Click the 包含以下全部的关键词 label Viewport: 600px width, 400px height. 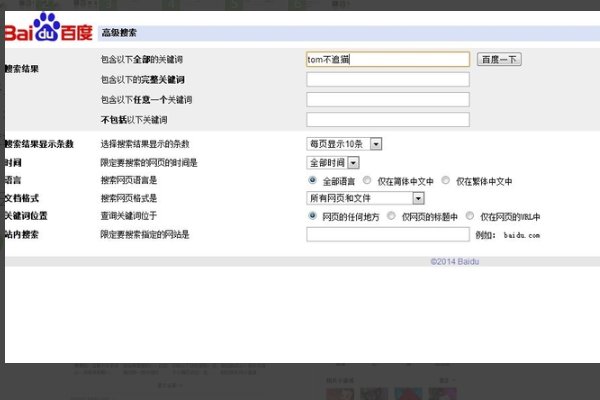pyautogui.click(x=142, y=59)
